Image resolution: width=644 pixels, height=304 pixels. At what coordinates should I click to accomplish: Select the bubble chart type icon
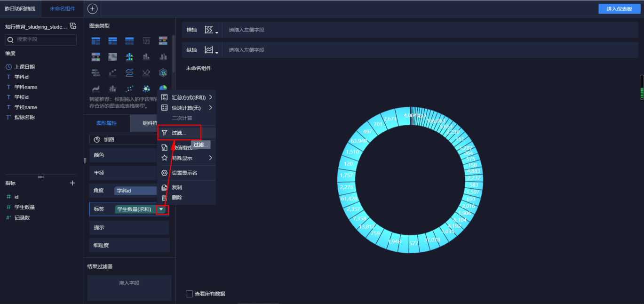146,88
